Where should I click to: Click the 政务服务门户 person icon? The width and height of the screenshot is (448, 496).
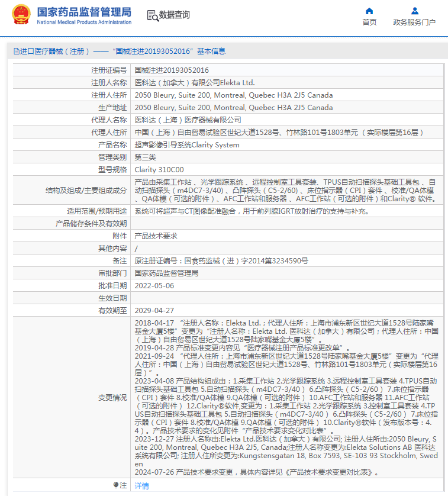coord(414,11)
